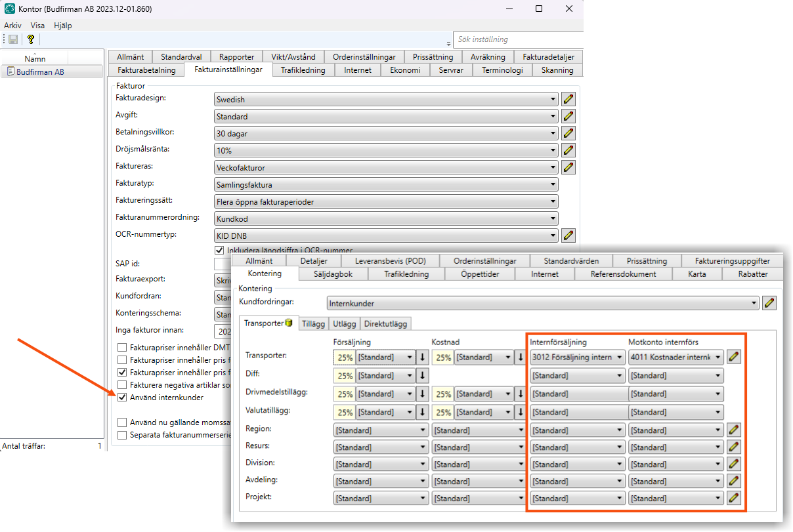Click the pencil icon next to Kundfordringar
793x532 pixels.
(x=769, y=303)
